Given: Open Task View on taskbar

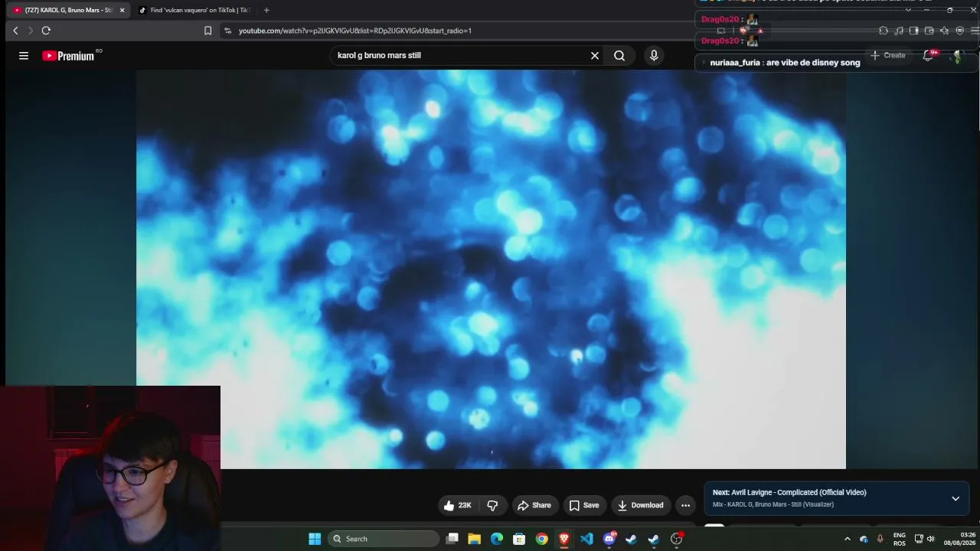Looking at the screenshot, I should [452, 539].
